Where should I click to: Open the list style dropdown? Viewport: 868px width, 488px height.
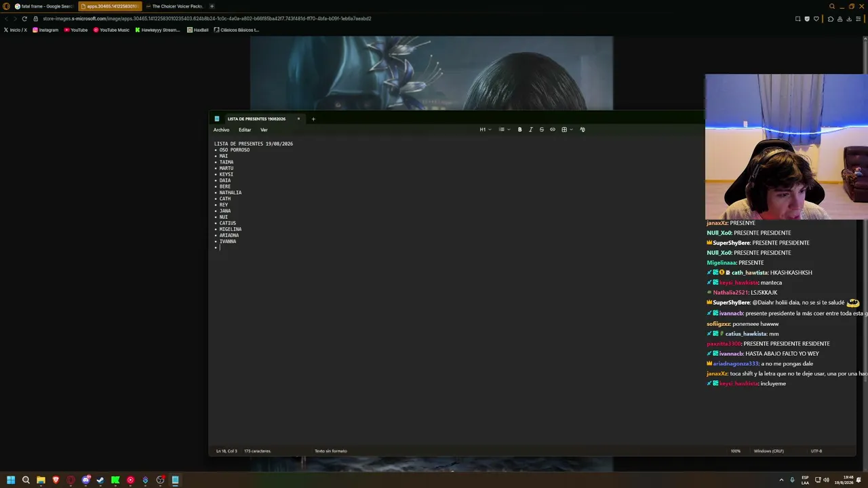tap(503, 129)
